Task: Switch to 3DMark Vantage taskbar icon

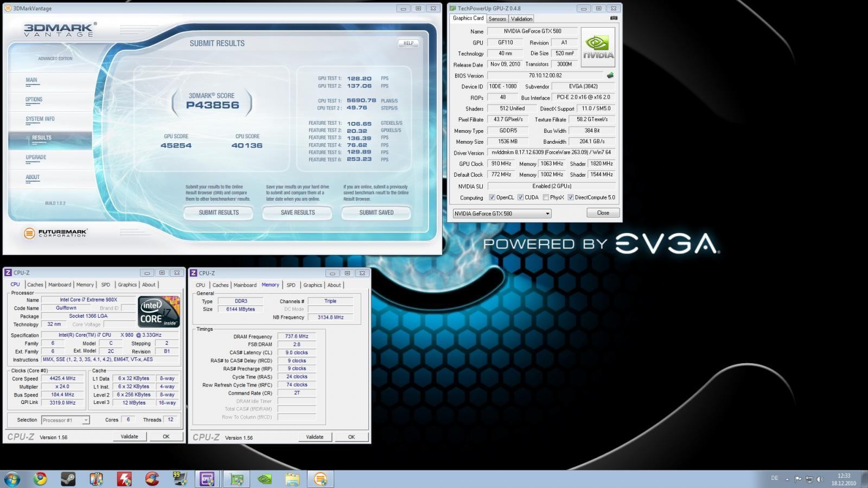Action: tap(321, 479)
